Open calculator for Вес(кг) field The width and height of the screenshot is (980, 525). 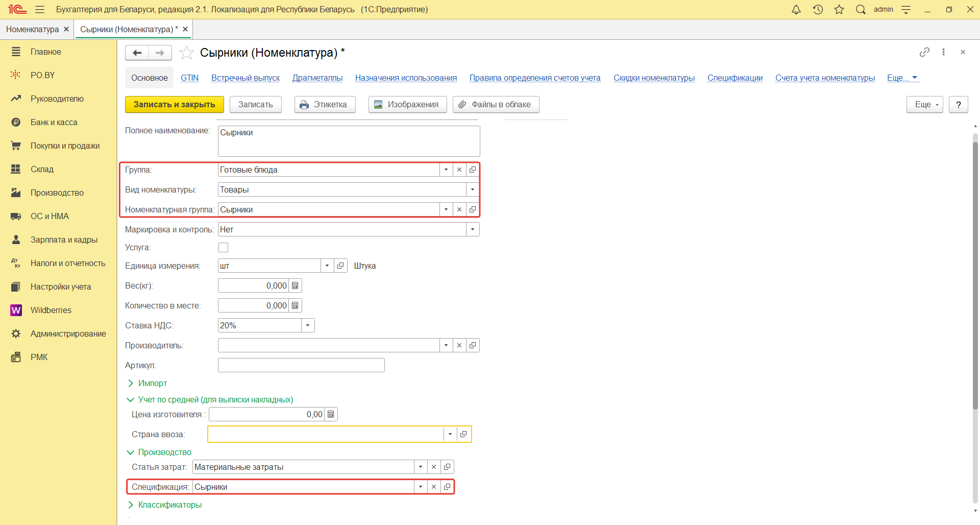pos(295,286)
